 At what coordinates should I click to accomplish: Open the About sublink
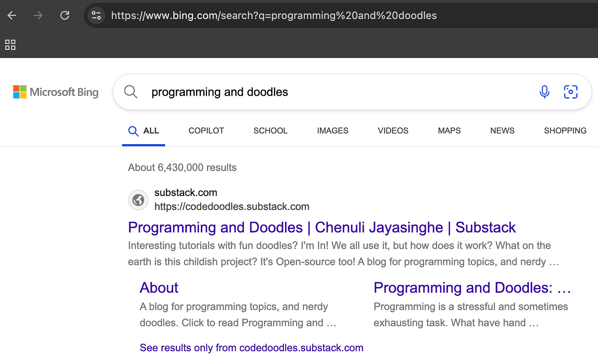click(x=159, y=288)
